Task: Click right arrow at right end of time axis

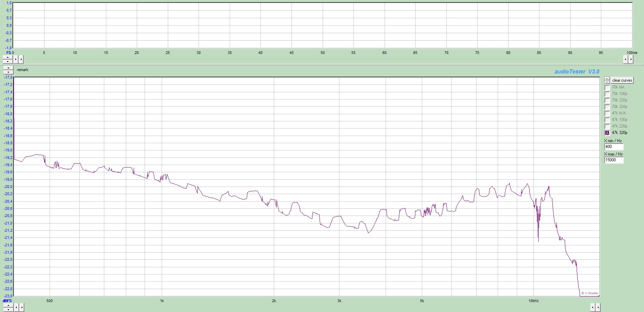Action: click(631, 59)
